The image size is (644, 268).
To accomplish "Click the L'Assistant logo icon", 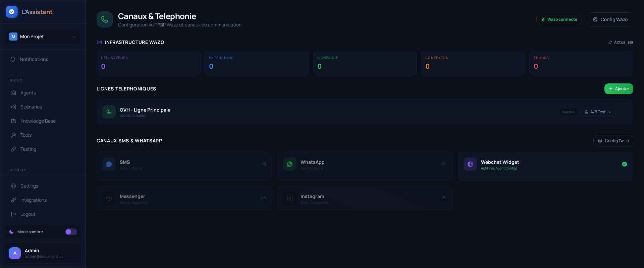I will click(x=12, y=12).
